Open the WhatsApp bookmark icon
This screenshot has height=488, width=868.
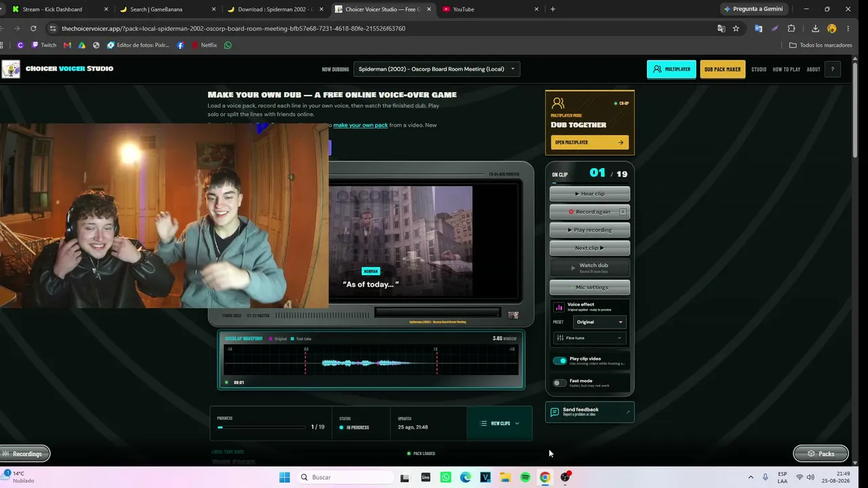tap(228, 45)
